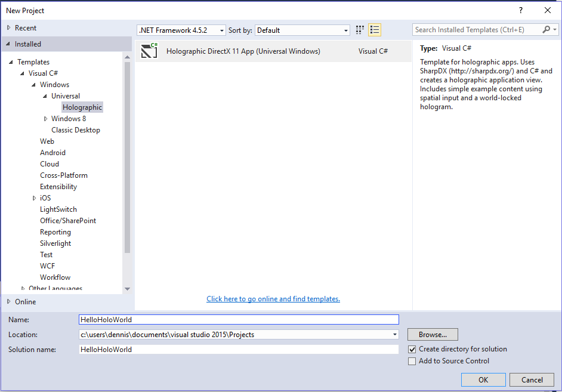Expand the Recent section

(9, 27)
